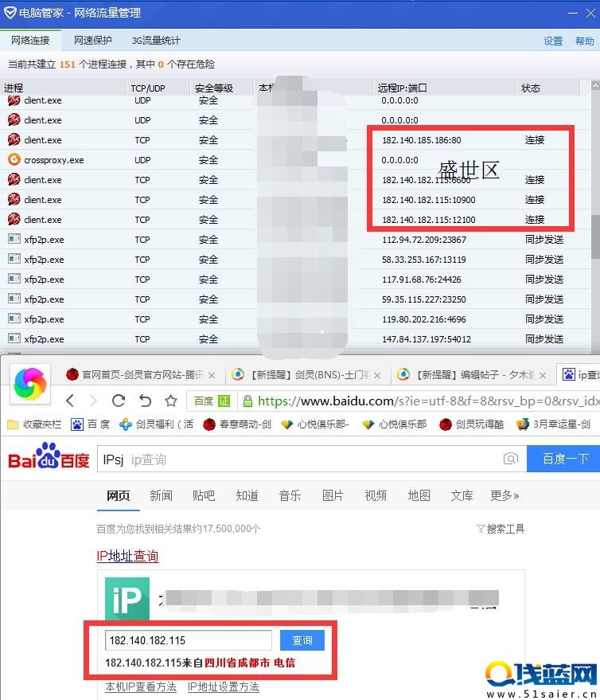
Task: Open 搜索工具 filter options
Action: (x=501, y=529)
